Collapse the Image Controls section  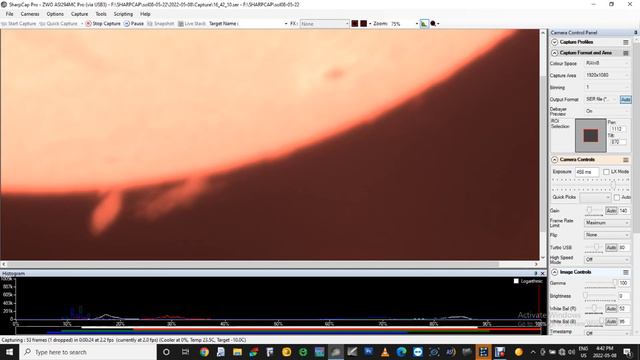(554, 272)
